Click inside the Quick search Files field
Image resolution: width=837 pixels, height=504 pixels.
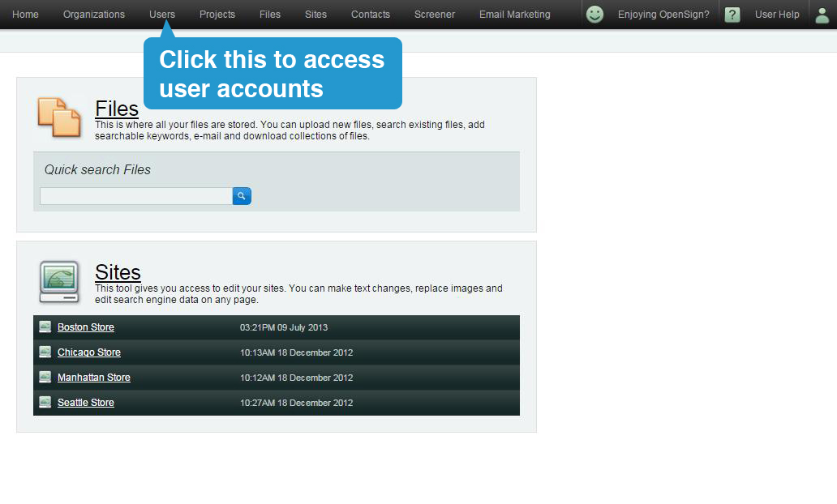pyautogui.click(x=135, y=195)
